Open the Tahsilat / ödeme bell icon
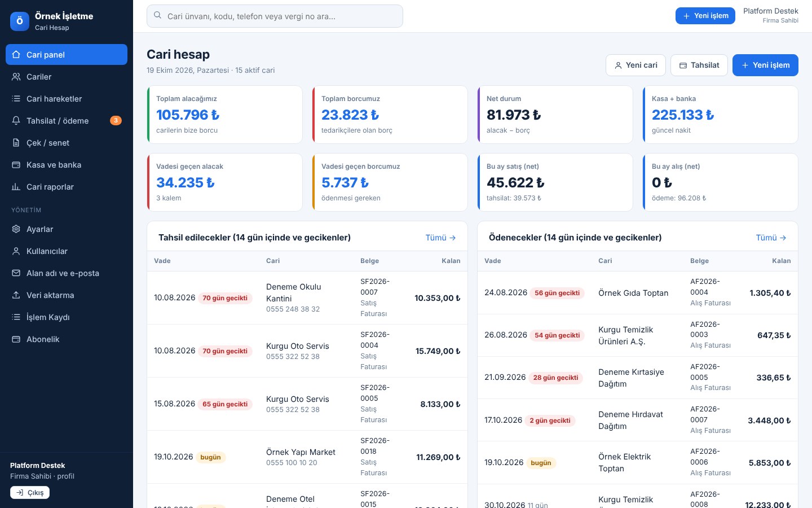The image size is (812, 508). [x=16, y=121]
